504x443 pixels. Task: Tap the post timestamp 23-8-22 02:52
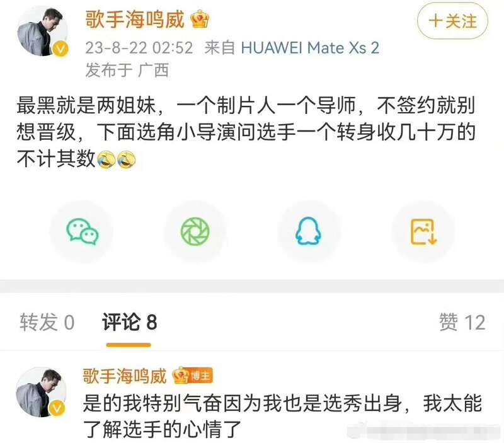pos(139,48)
